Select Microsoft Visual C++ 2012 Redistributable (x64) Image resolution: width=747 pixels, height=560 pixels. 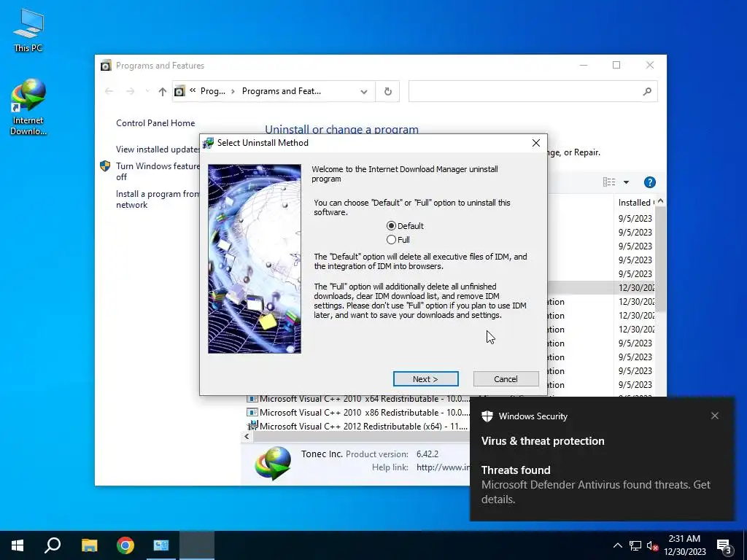point(357,427)
